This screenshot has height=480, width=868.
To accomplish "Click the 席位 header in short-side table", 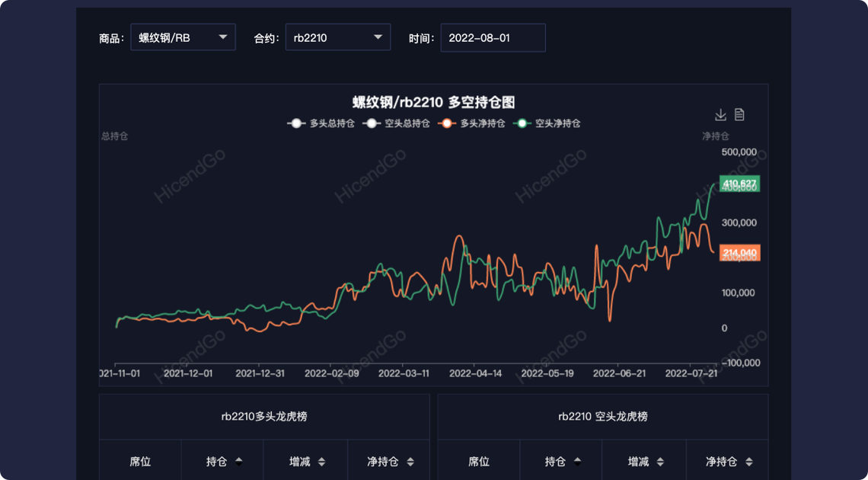I will [479, 461].
